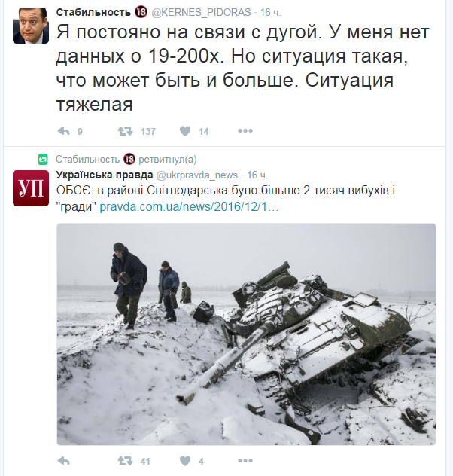The image size is (453, 476).
Task: Open the Стабильность display name on first tweet
Action: pyautogui.click(x=93, y=12)
